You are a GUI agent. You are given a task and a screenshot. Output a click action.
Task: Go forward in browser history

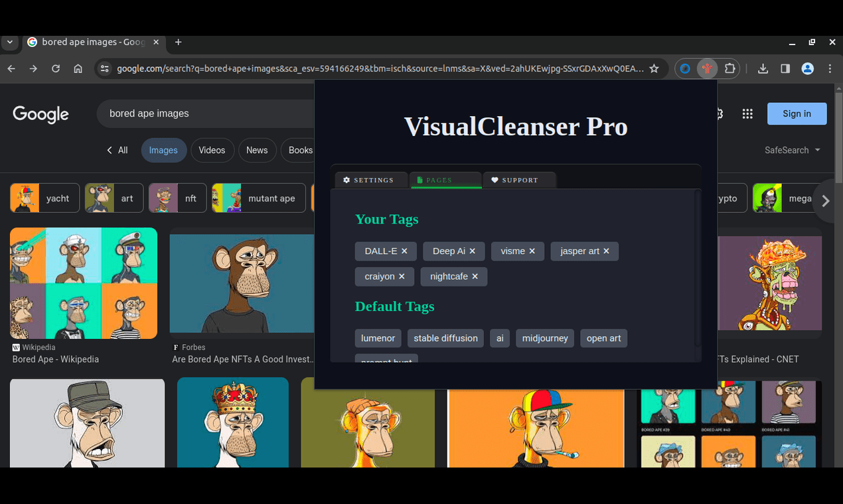33,68
